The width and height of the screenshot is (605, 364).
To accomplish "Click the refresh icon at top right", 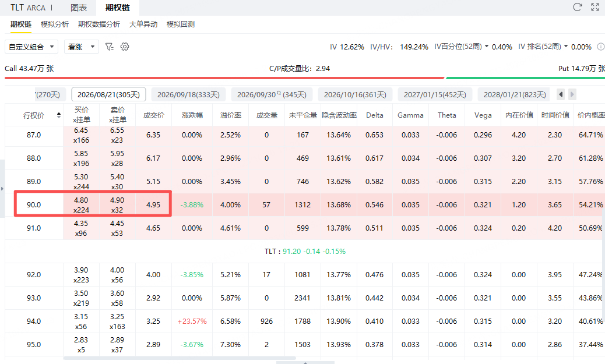I will pyautogui.click(x=577, y=7).
